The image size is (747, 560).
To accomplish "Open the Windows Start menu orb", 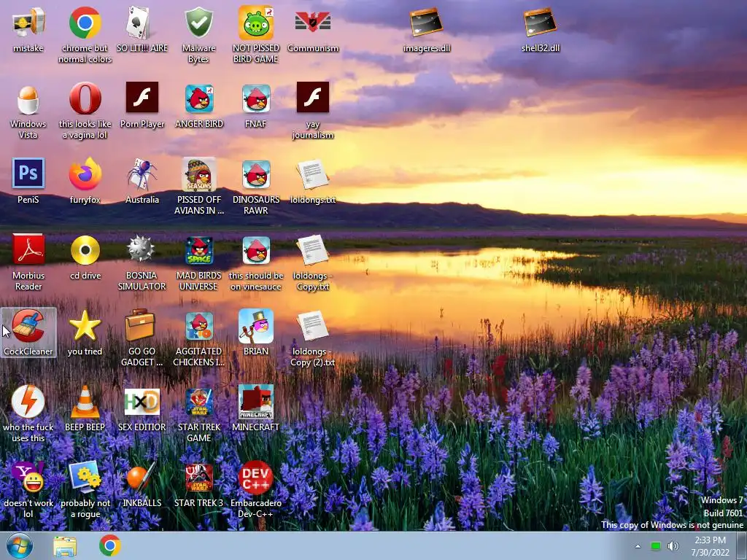I will (20, 545).
